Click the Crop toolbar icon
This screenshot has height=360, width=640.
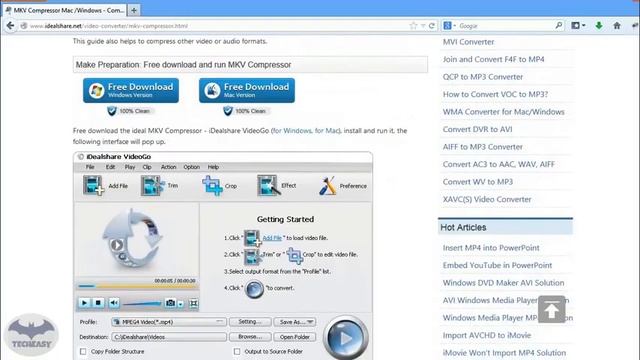212,186
